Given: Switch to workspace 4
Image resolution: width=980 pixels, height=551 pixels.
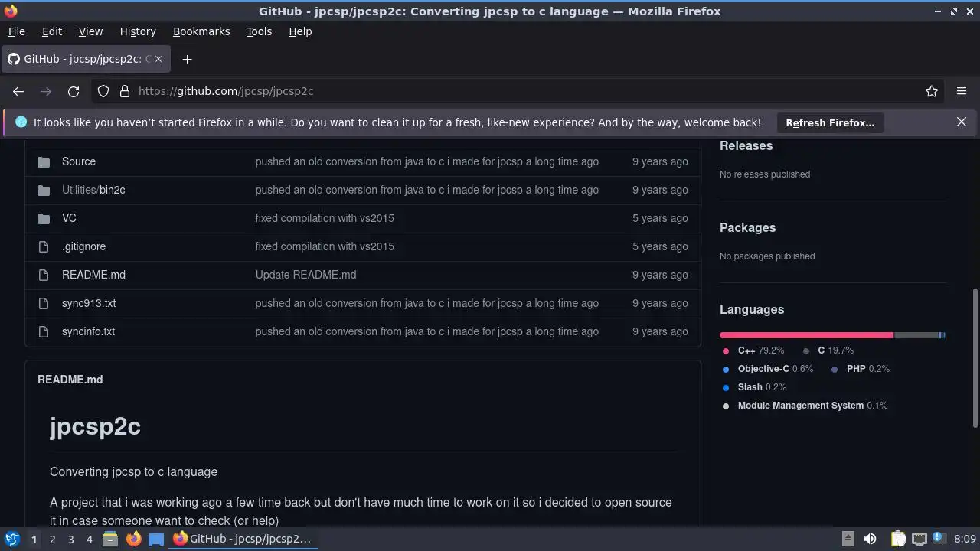Looking at the screenshot, I should (89, 539).
